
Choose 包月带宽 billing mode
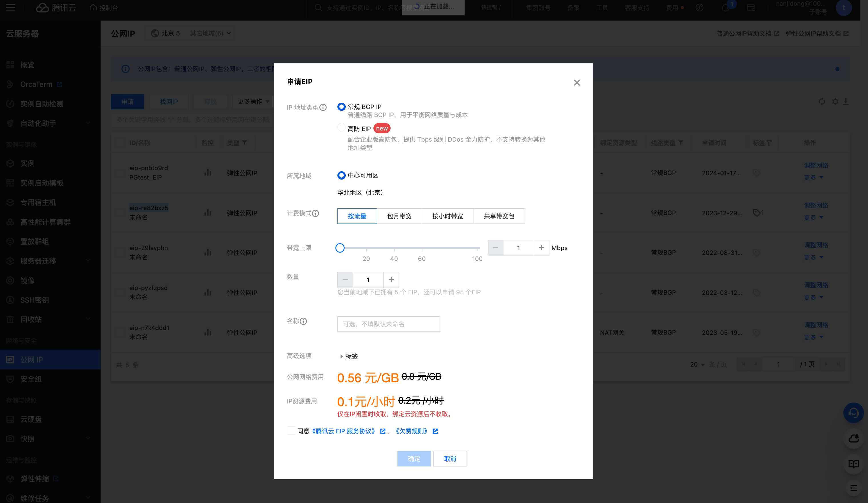[x=399, y=216]
